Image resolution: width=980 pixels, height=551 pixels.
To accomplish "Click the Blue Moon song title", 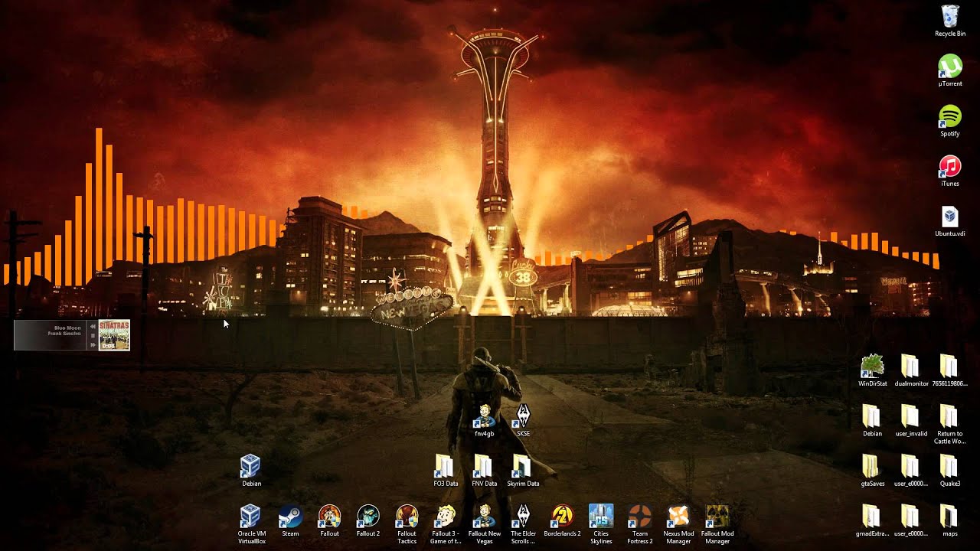I will (67, 327).
